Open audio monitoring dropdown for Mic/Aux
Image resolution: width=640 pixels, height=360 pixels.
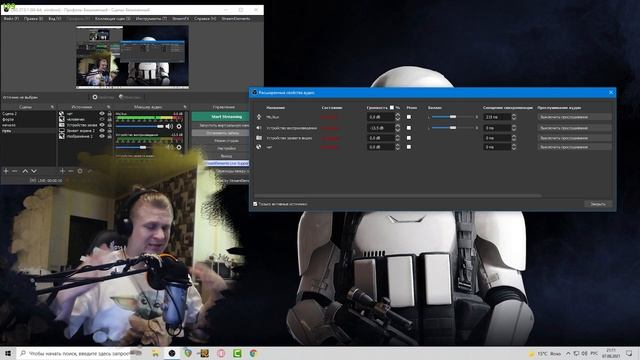coord(574,117)
